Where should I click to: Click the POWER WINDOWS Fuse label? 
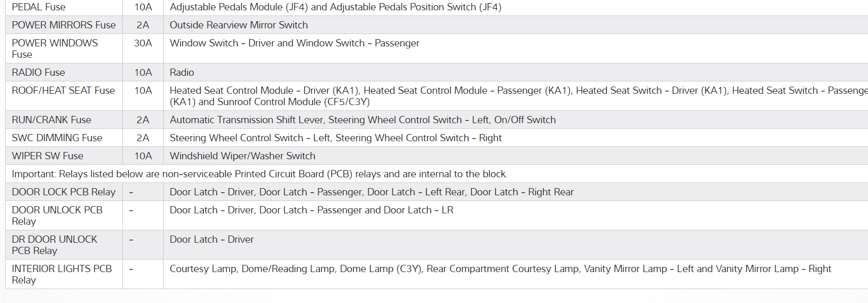[x=55, y=48]
